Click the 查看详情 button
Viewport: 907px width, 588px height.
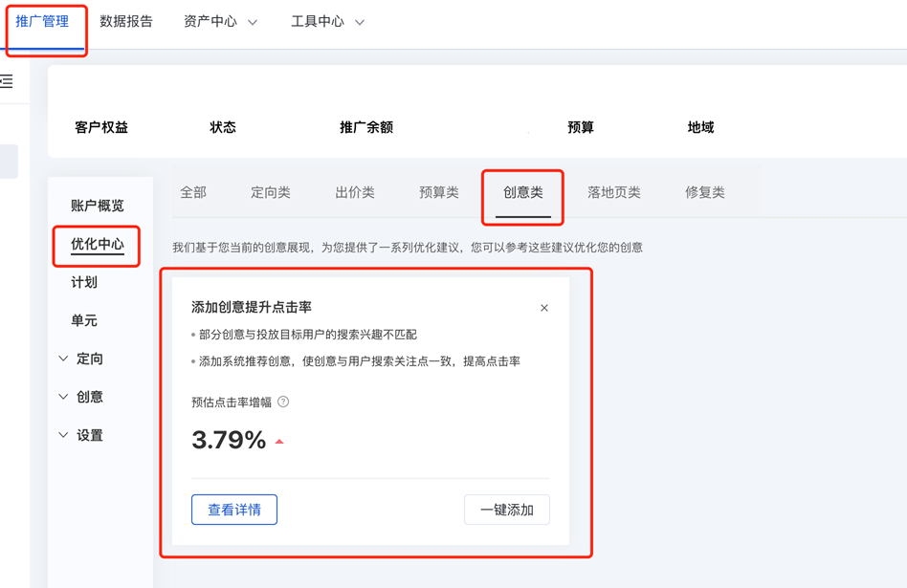point(233,509)
